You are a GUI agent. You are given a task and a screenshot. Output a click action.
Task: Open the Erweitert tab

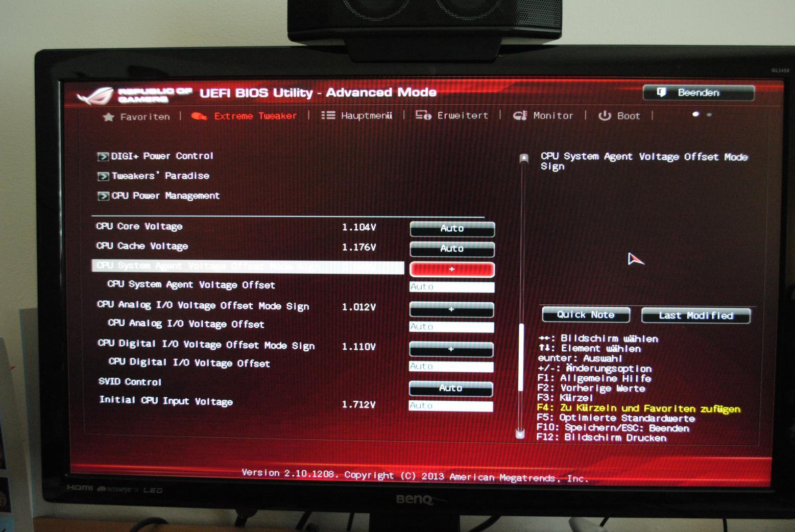coord(451,115)
